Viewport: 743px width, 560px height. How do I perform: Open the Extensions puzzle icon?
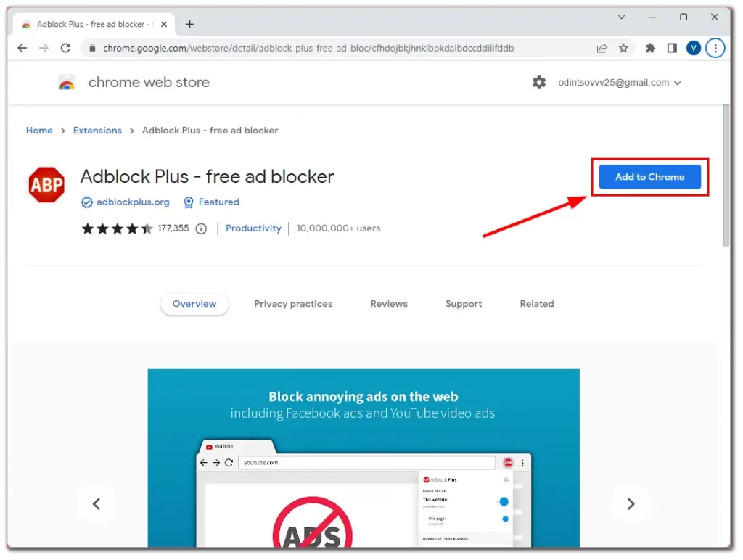(x=650, y=48)
